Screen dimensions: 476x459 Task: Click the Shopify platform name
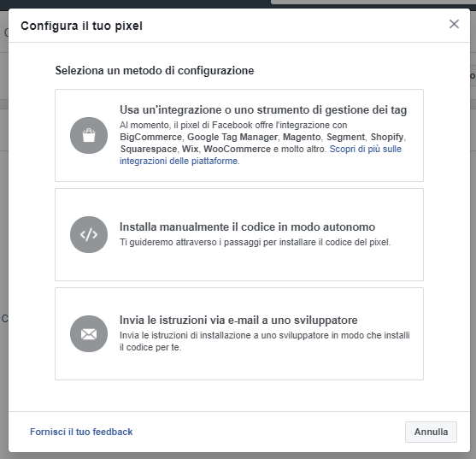click(x=387, y=137)
